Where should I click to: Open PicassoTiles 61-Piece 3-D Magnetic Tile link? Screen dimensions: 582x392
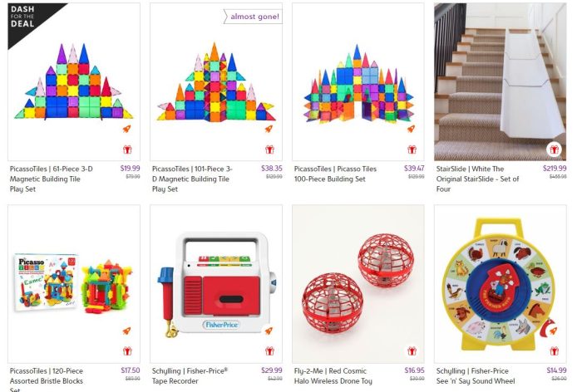(x=52, y=179)
